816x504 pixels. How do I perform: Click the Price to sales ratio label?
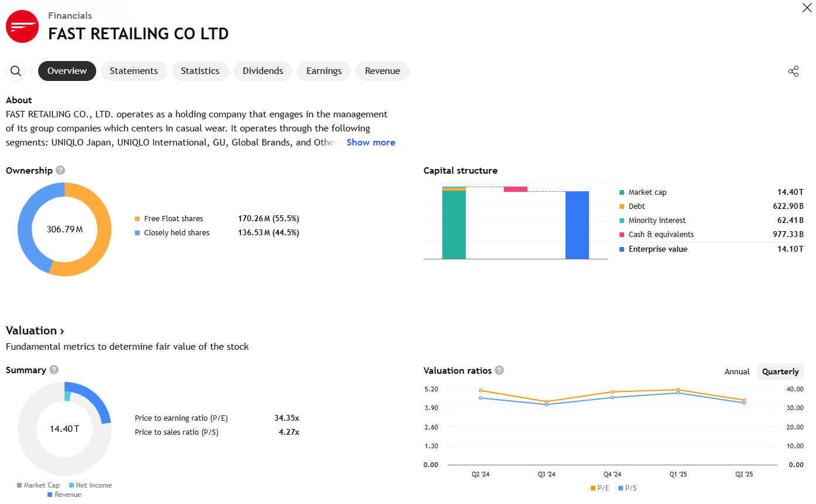click(x=176, y=432)
